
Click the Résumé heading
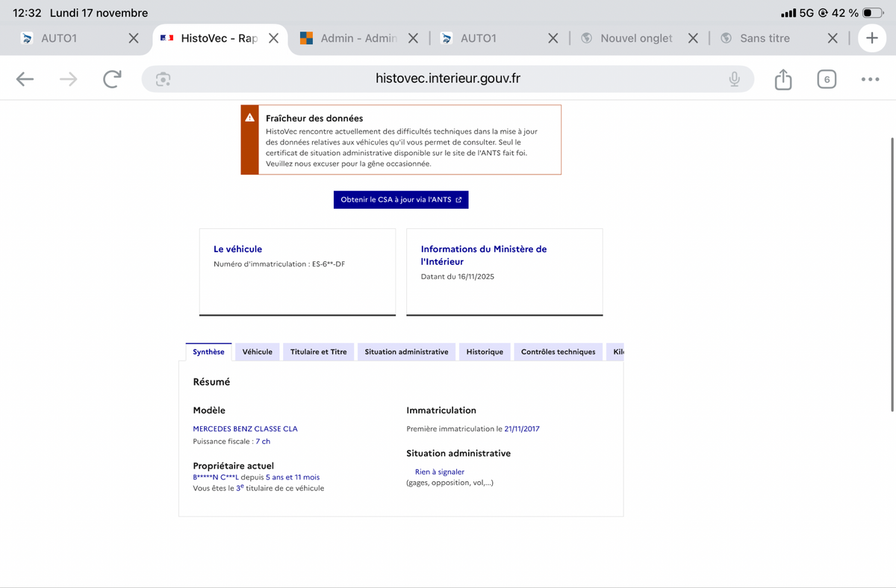(211, 382)
